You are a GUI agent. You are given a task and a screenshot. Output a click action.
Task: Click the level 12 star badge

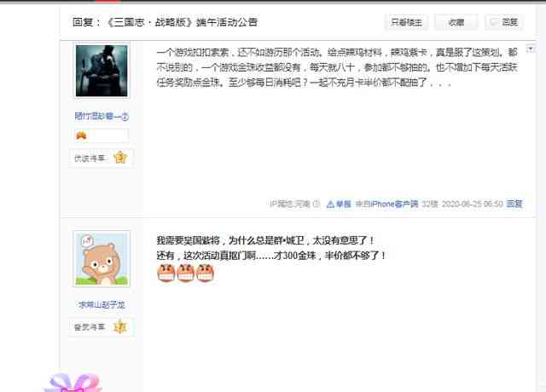[x=120, y=327]
